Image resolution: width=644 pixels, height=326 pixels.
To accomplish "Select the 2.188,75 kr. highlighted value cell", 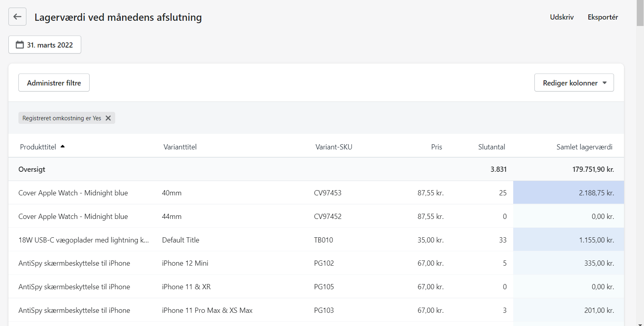I will coord(568,193).
